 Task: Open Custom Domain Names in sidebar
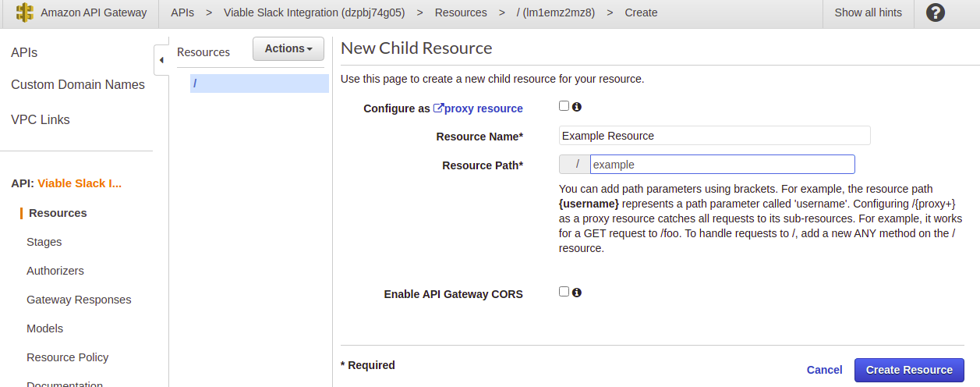click(78, 85)
